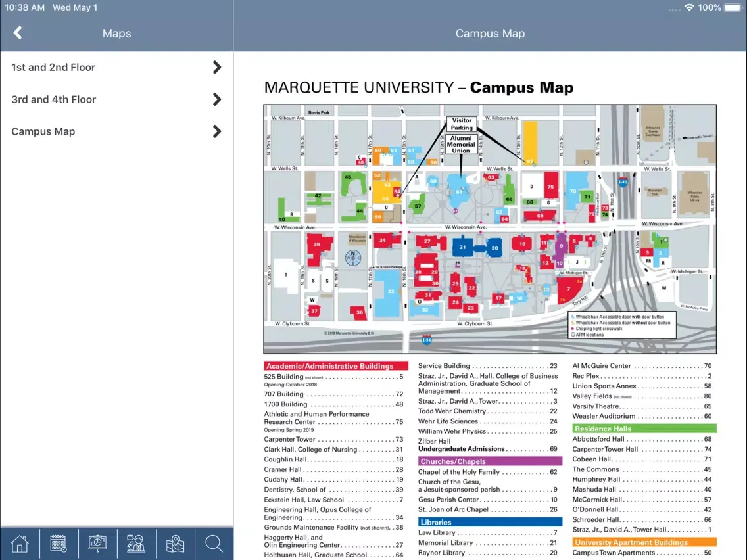Tap the 'Mashuda Hall' legend entry
The image size is (747, 560).
click(642, 490)
